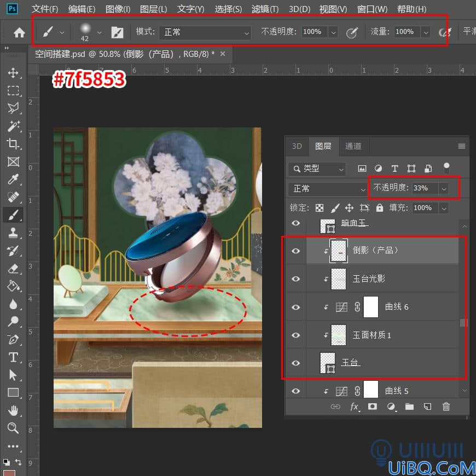Open the flow 流量 100% dropdown arrow
The height and width of the screenshot is (476, 476).
[x=426, y=32]
